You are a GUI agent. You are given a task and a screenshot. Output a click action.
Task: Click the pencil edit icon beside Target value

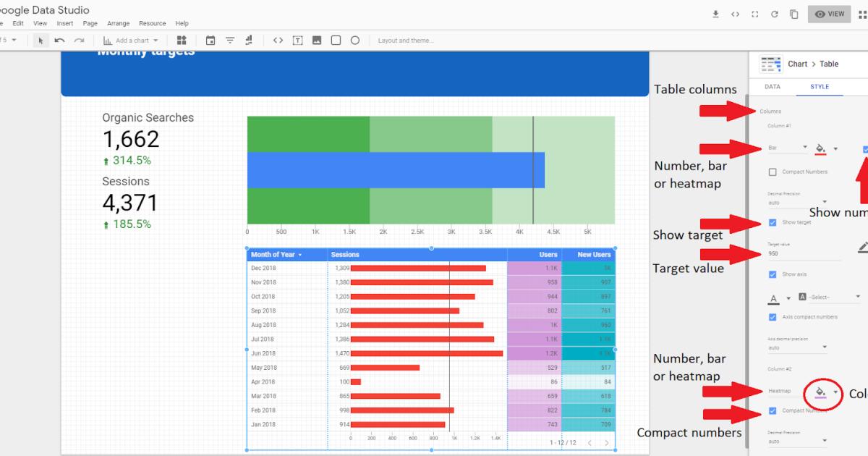[862, 248]
